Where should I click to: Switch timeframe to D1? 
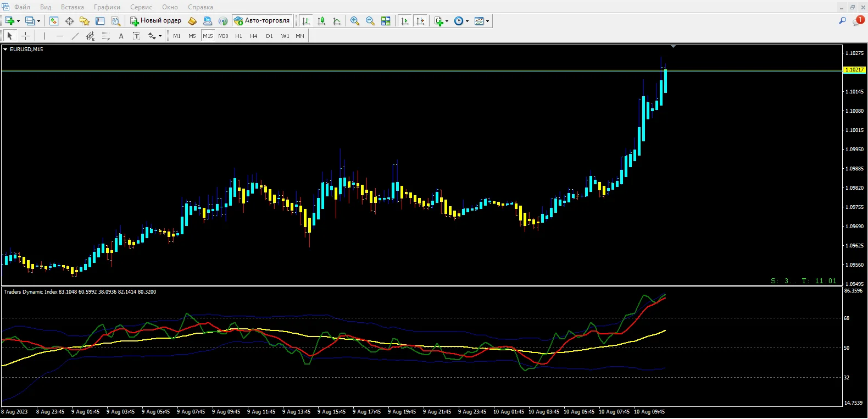coord(269,36)
